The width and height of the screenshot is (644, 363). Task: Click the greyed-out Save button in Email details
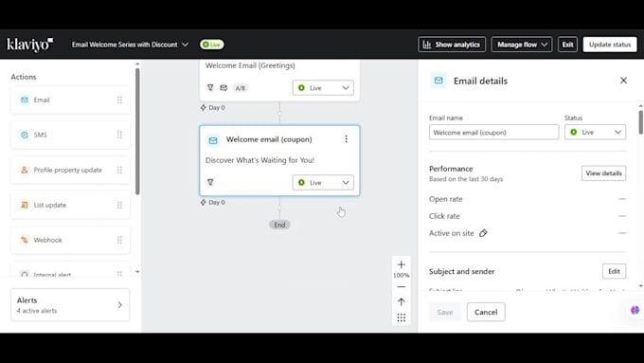445,312
